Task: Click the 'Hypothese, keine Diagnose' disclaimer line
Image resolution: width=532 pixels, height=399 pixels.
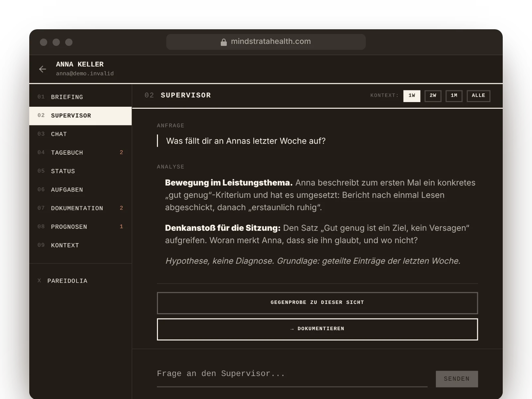Action: 313,261
